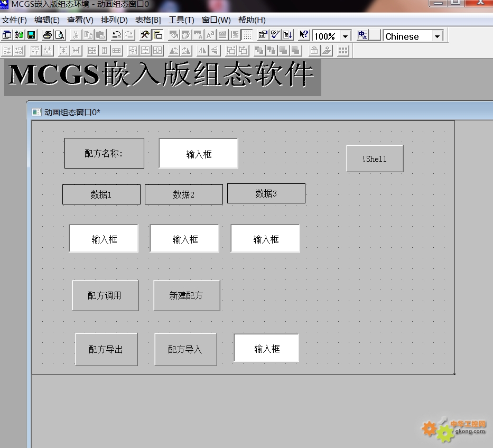This screenshot has height=448, width=493.
Task: Open the font color icon
Action: click(198, 35)
